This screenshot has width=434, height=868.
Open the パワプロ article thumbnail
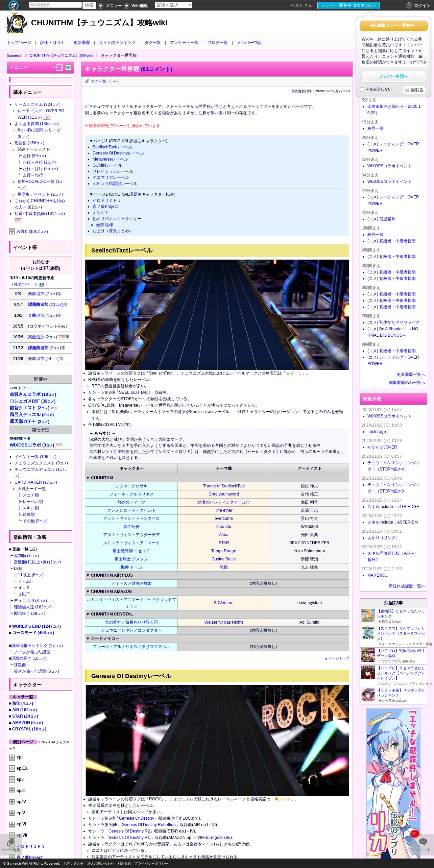[368, 655]
